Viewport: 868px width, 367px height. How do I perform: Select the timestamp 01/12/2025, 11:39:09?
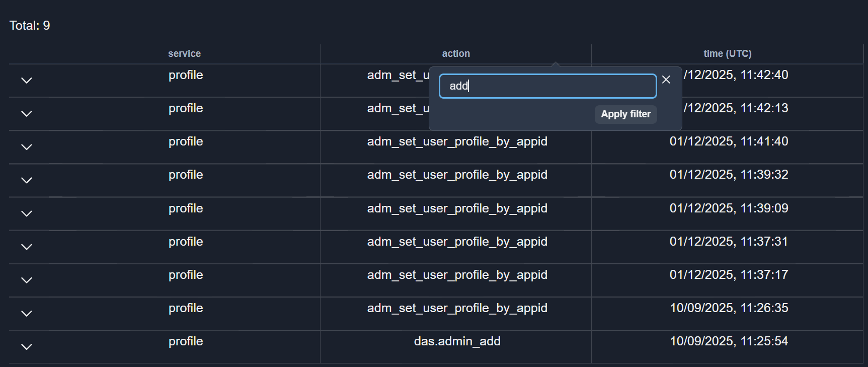729,208
